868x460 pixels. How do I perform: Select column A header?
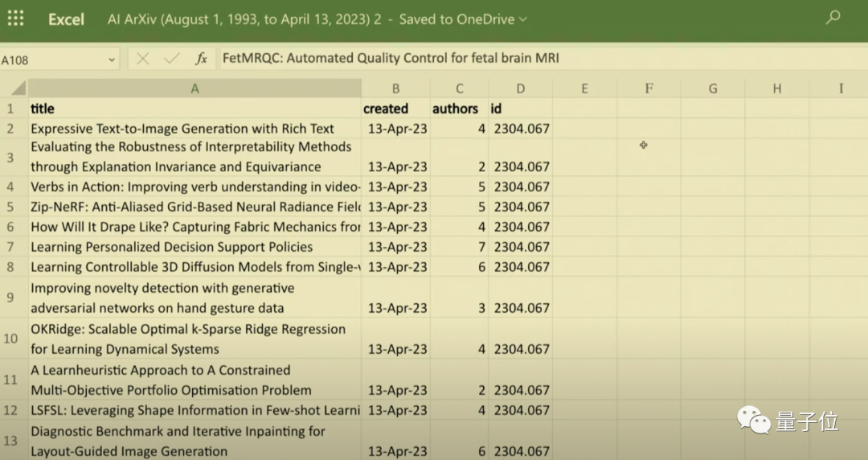pos(194,88)
